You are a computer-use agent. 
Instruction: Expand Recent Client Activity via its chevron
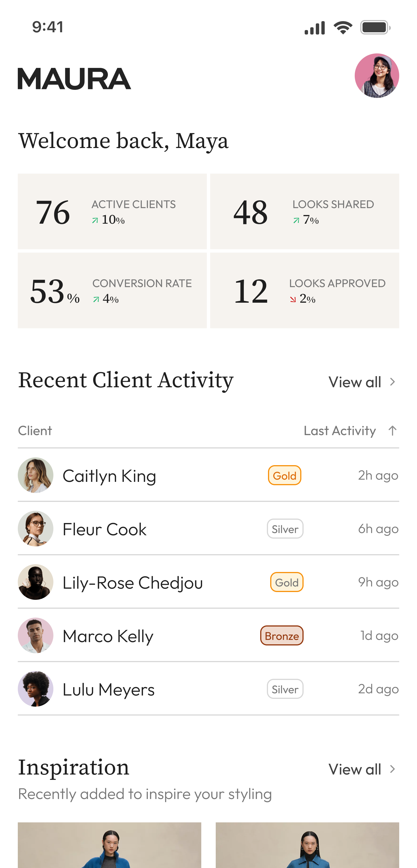pyautogui.click(x=393, y=382)
